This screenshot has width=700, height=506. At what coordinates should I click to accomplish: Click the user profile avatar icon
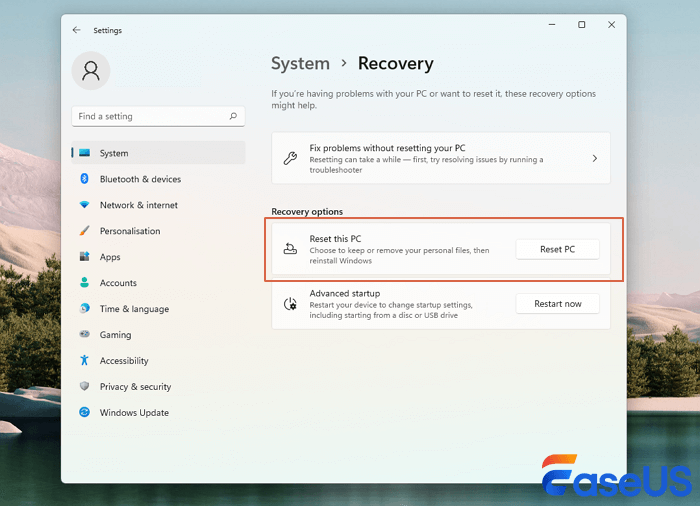[x=91, y=71]
